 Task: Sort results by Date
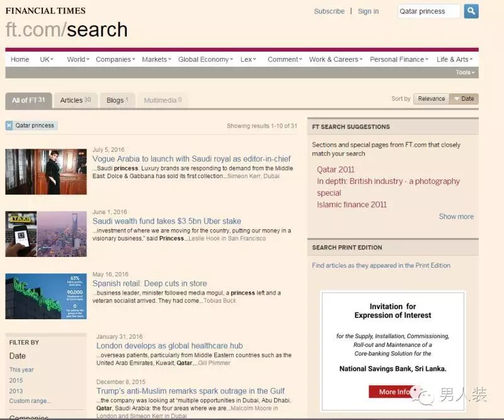[464, 99]
